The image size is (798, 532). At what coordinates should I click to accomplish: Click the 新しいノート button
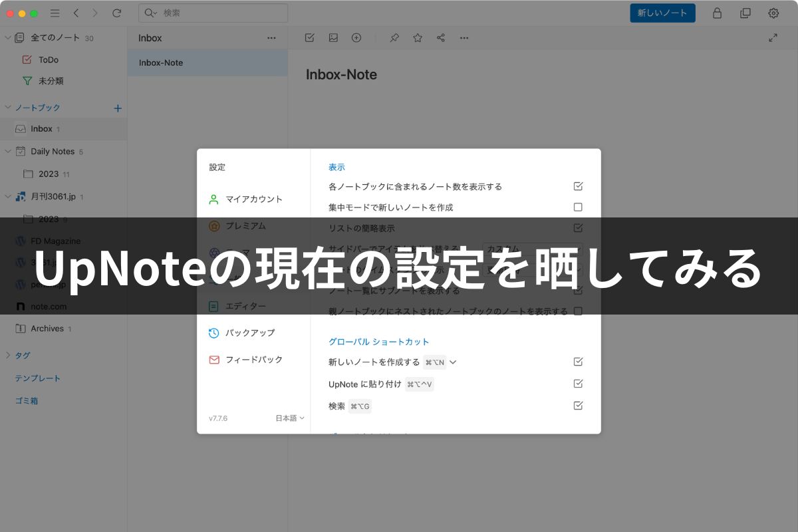coord(662,13)
